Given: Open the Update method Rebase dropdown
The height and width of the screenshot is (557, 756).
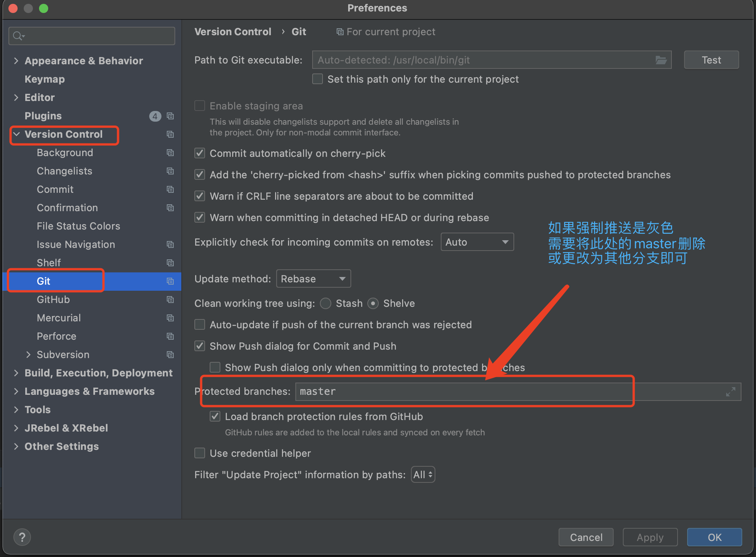Looking at the screenshot, I should click(x=313, y=279).
